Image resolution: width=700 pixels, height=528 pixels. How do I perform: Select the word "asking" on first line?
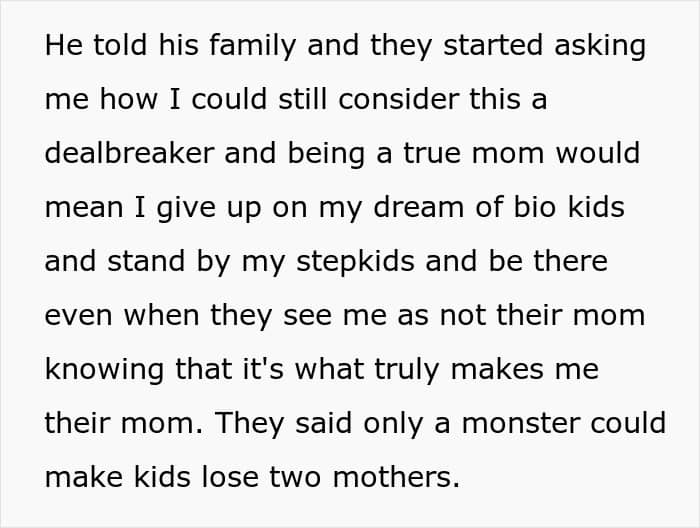click(x=600, y=47)
